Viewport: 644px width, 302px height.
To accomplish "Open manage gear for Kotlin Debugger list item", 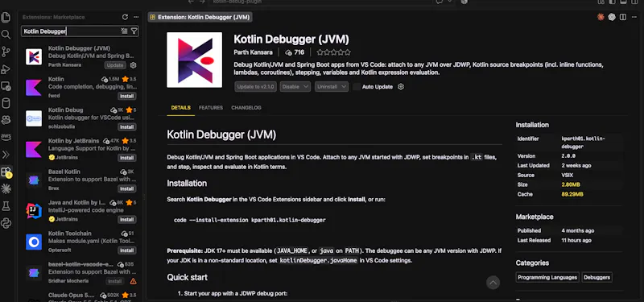I will point(133,65).
